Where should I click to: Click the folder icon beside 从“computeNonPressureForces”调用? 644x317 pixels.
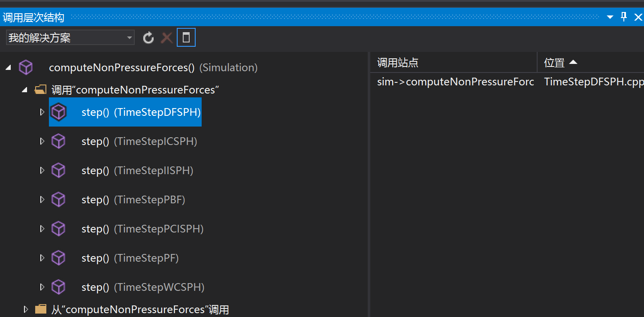(41, 309)
